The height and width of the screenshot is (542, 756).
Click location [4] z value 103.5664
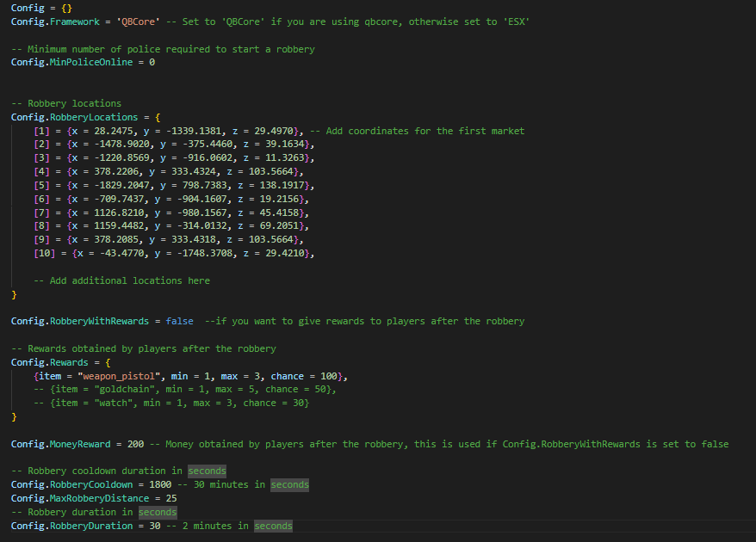[x=271, y=171]
